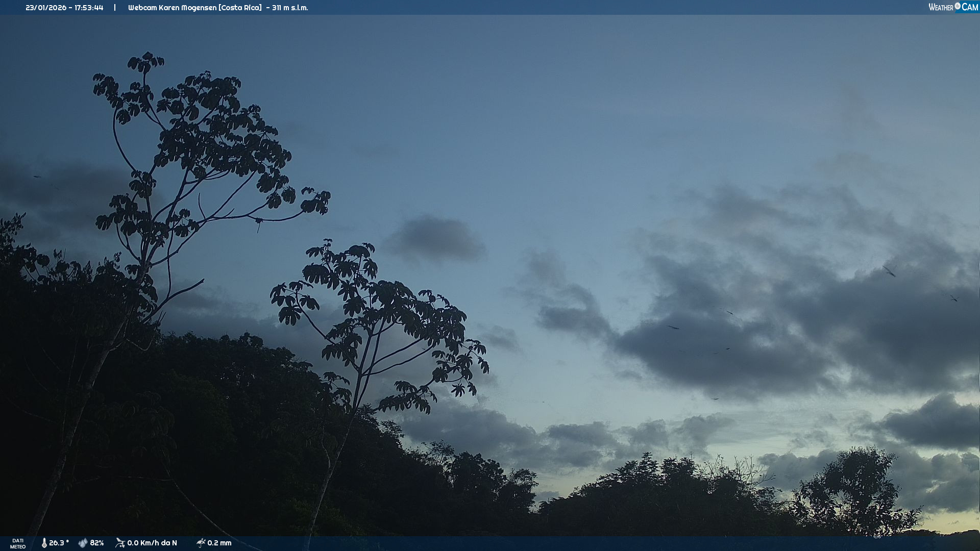
Task: Click the [Costa Rica] location text
Action: [x=240, y=8]
